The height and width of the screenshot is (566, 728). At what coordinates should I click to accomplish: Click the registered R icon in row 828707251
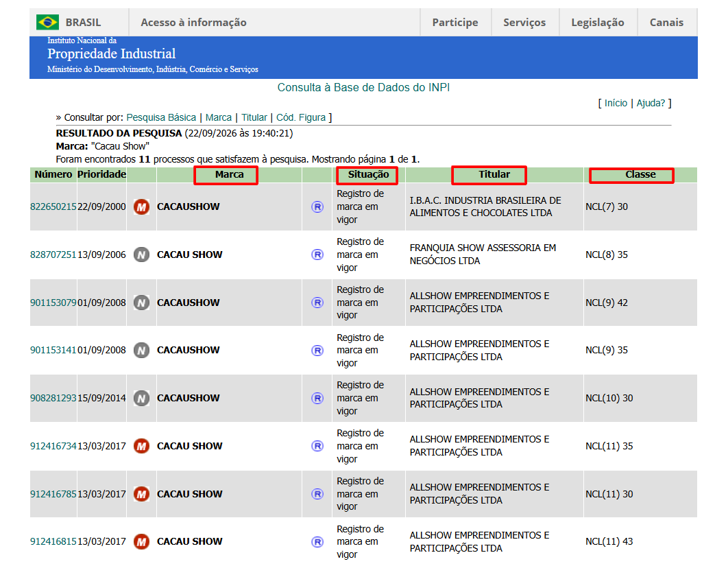click(x=317, y=255)
